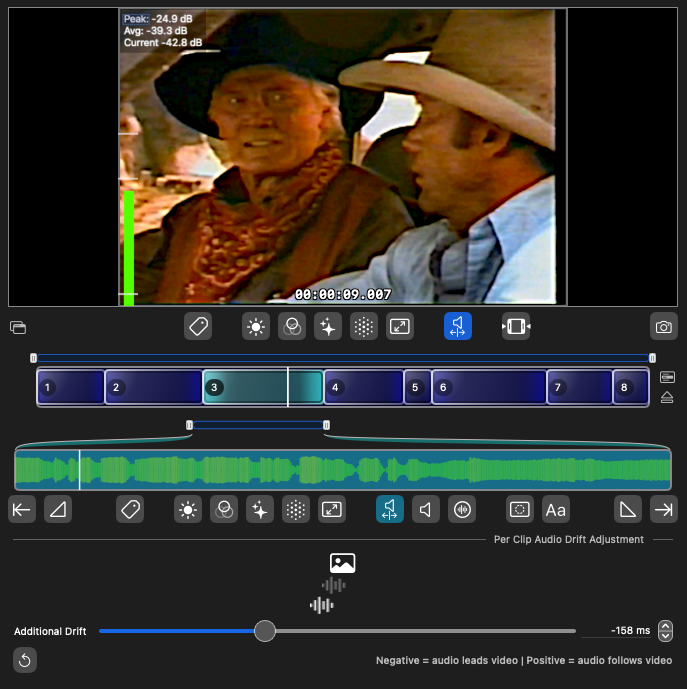Click the clip list view icon
This screenshot has height=689, width=687.
(x=667, y=377)
